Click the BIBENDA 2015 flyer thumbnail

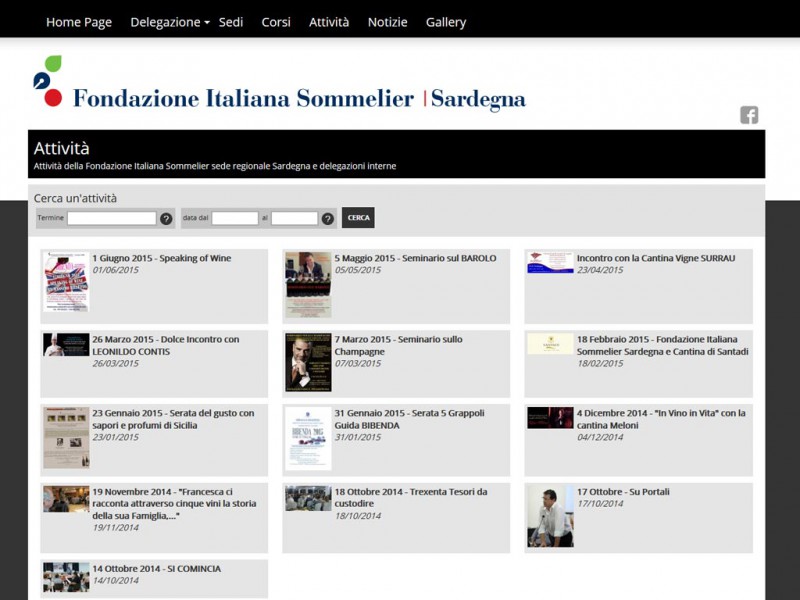click(x=308, y=438)
